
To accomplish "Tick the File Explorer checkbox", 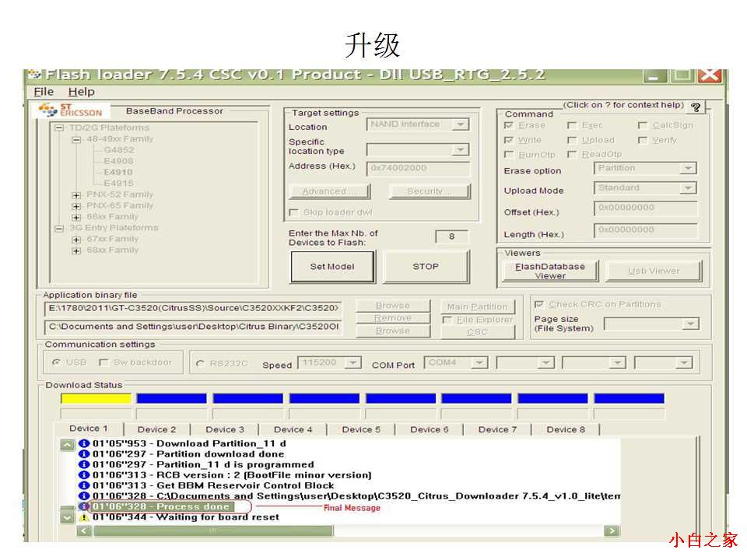I will pos(447,320).
